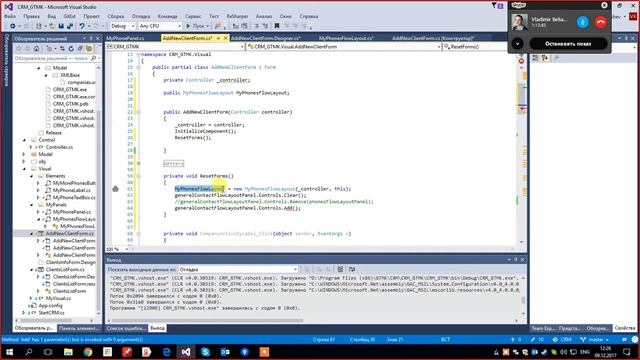
Task: Collapse the Elements folder in the tree
Action: point(31,176)
